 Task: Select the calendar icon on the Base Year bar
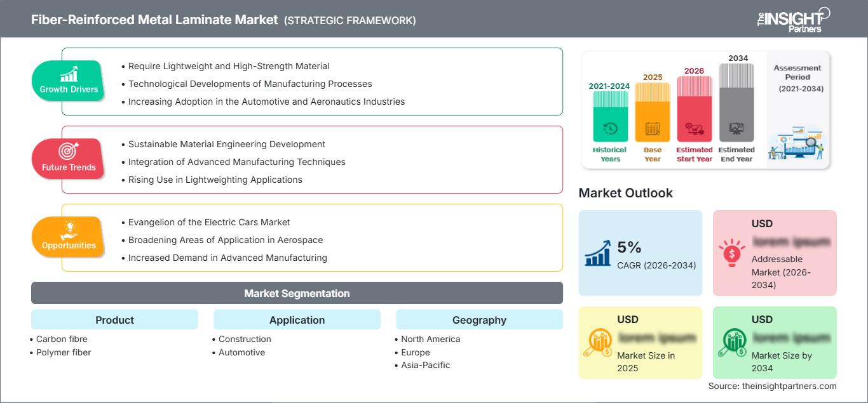652,128
